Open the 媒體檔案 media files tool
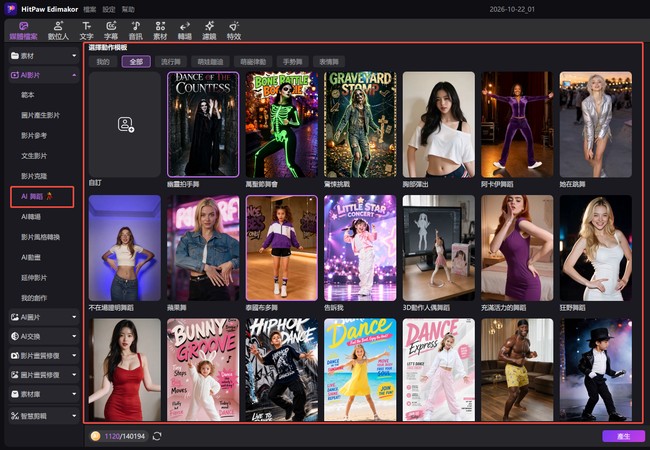The height and width of the screenshot is (450, 650). tap(23, 31)
